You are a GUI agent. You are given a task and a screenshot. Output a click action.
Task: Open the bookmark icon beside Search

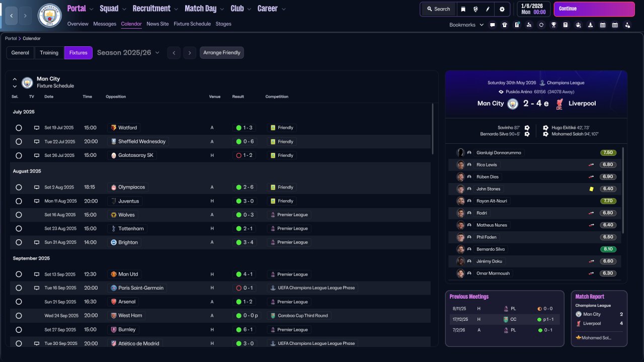[463, 9]
